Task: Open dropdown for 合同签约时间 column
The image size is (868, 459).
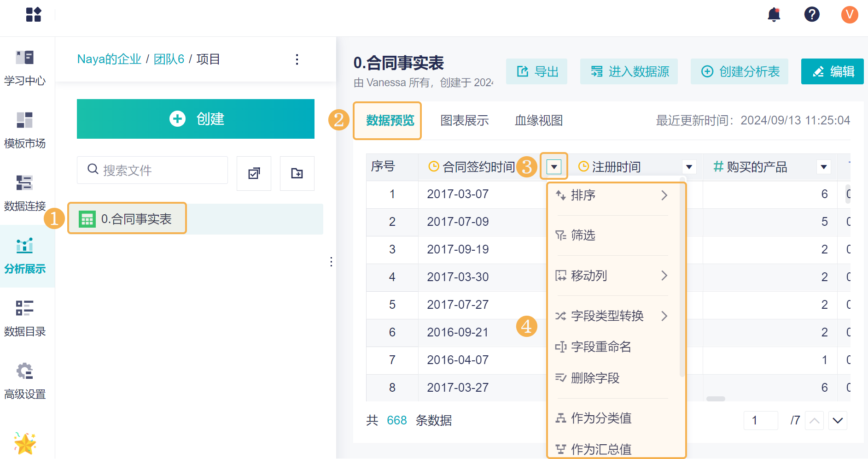Action: tap(554, 167)
